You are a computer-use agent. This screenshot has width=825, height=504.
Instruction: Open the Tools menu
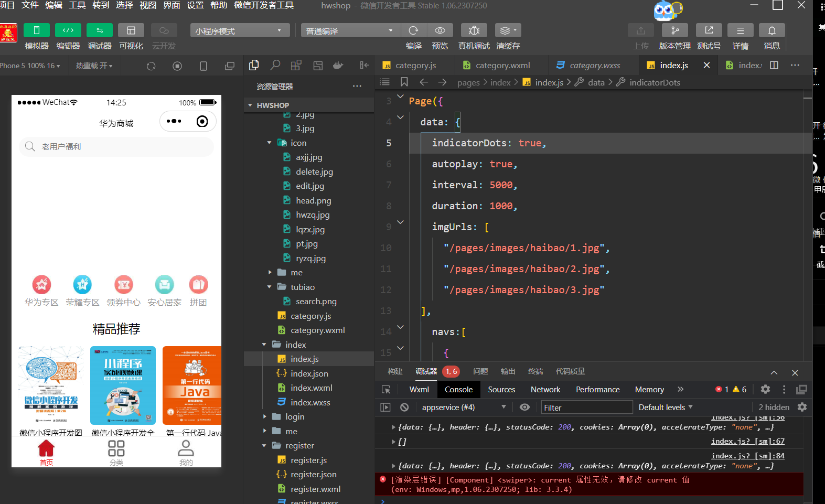77,5
